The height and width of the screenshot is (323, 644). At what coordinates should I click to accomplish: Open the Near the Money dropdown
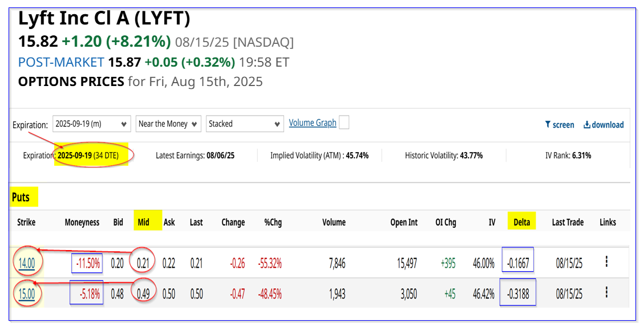pyautogui.click(x=168, y=124)
